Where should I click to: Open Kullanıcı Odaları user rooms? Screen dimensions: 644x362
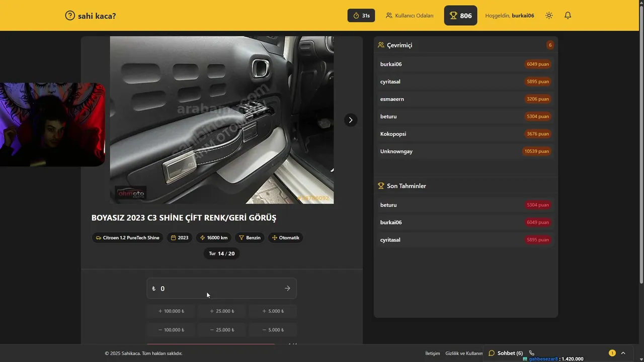coord(410,16)
